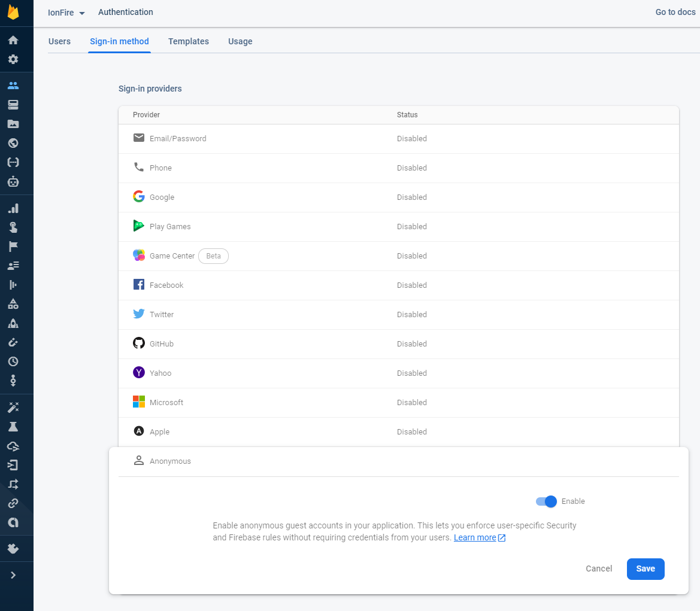Open Latest Release rocket icon
700x611 pixels.
coord(13,323)
